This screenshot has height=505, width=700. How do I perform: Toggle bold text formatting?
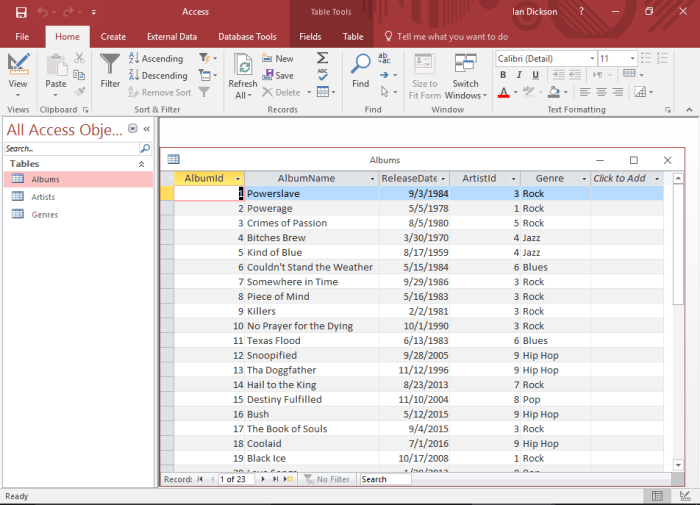(503, 76)
